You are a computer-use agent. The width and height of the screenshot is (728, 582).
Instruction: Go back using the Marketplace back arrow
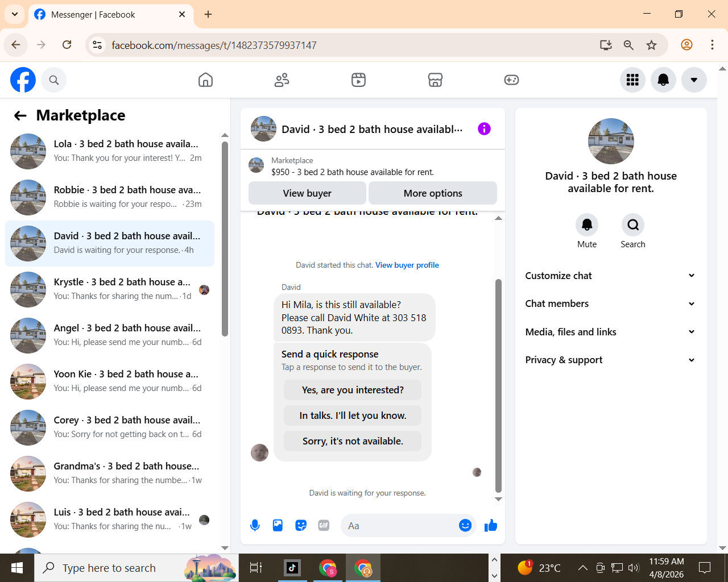[x=20, y=116]
